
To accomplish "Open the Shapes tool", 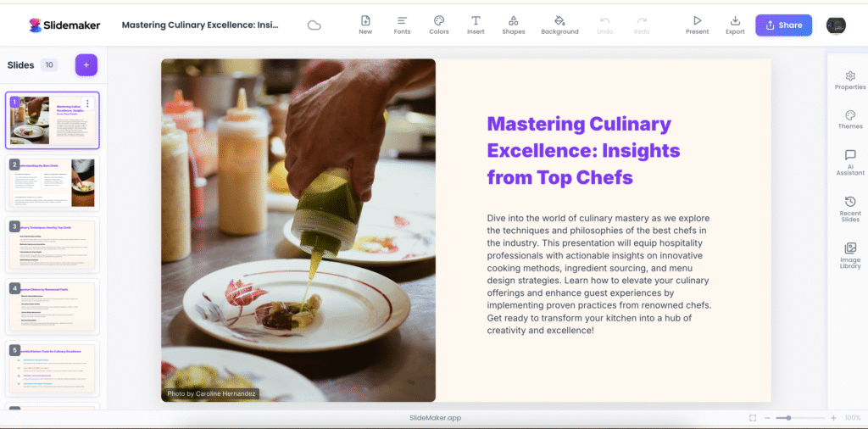I will pyautogui.click(x=513, y=24).
